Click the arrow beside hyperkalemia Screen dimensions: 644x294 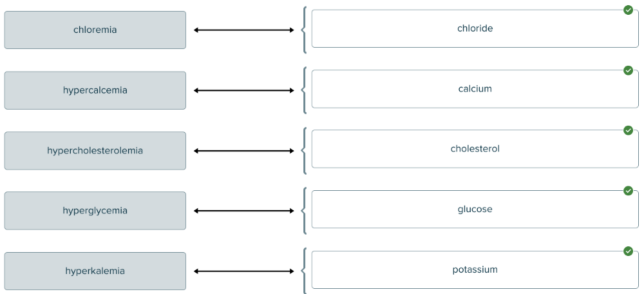[x=244, y=271]
